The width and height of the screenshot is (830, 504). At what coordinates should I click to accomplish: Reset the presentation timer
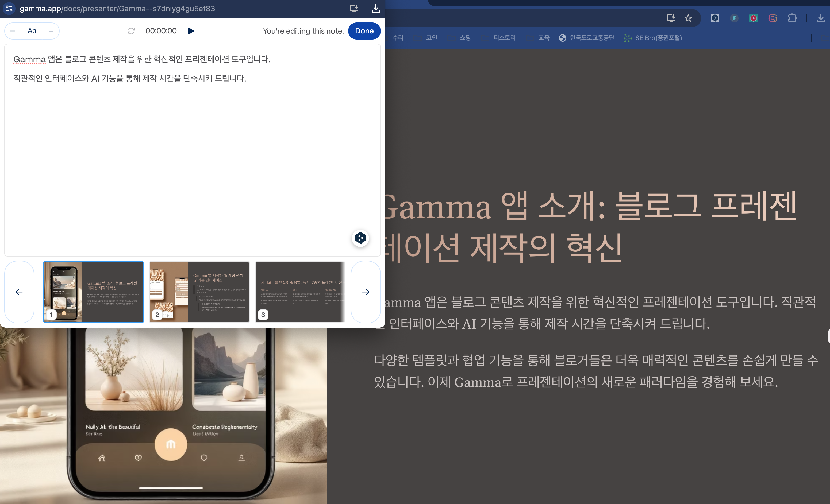131,31
